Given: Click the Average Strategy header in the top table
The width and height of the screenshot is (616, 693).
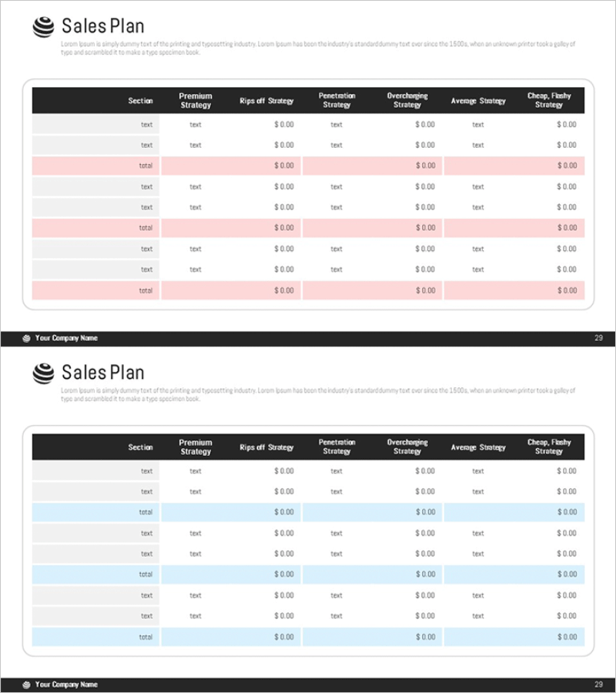Looking at the screenshot, I should coord(478,101).
